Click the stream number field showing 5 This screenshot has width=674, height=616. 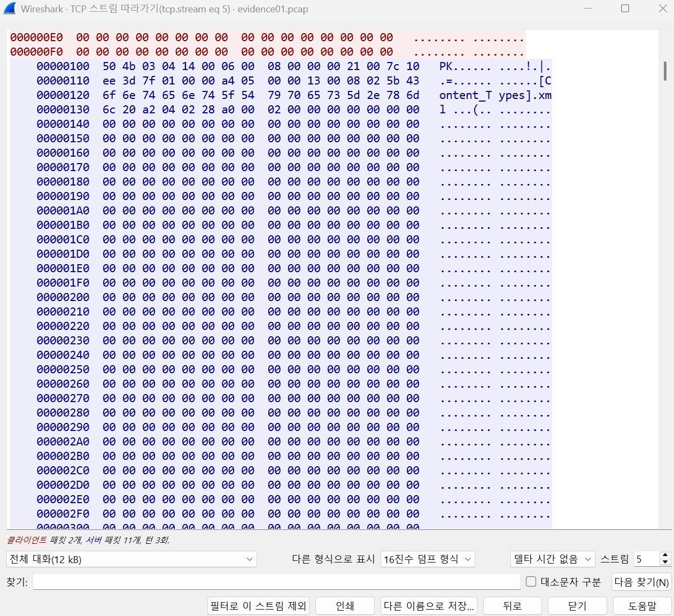pos(647,559)
